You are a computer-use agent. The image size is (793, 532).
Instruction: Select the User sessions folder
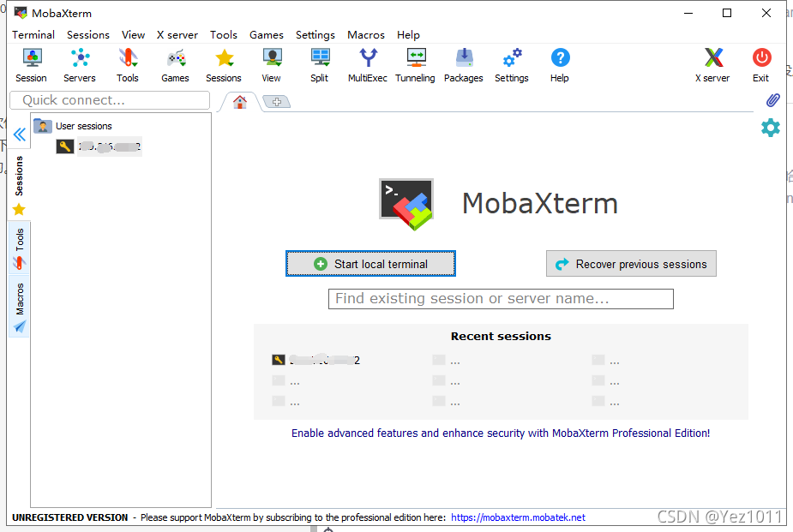(x=73, y=126)
